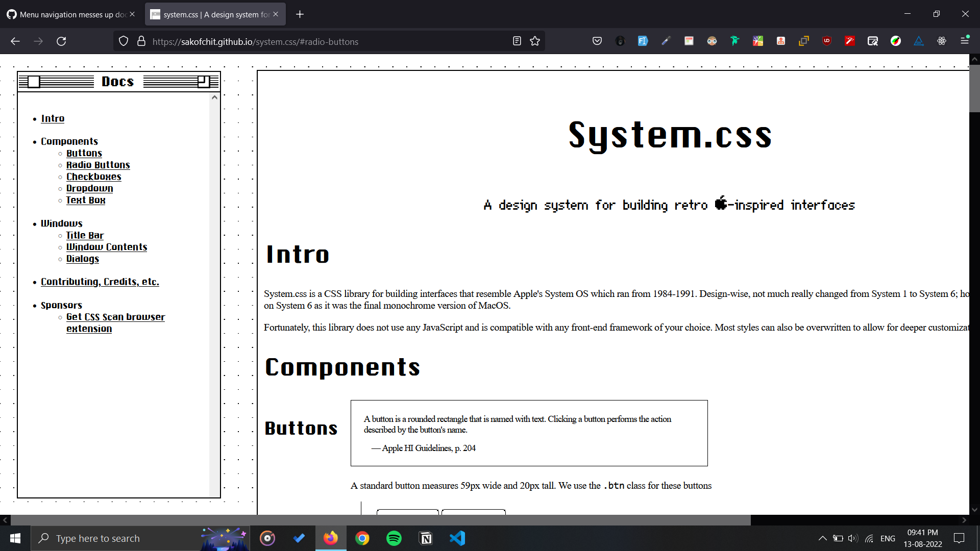Screen dimensions: 980x551
Task: Switch to Menu navigation GitHub tab
Action: point(71,14)
